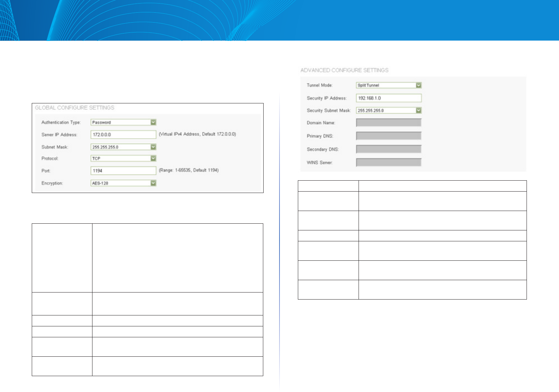Image resolution: width=559 pixels, height=392 pixels.
Task: Open the Authentication Type dropdown
Action: tap(123, 122)
